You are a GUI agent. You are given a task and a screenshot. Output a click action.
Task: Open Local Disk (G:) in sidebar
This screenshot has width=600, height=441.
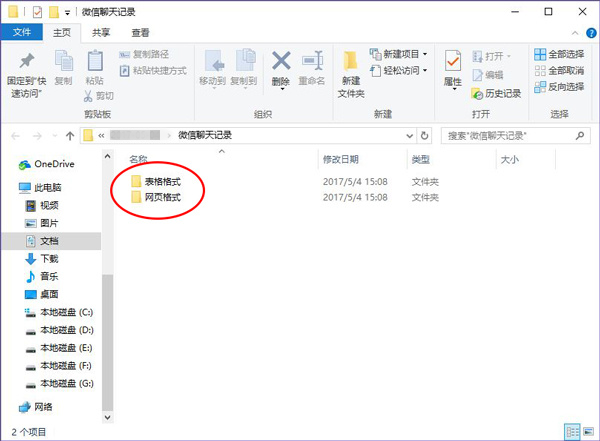59,383
